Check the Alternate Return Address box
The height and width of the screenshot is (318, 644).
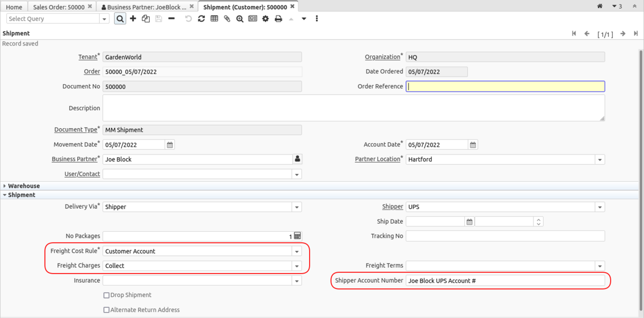(106, 310)
